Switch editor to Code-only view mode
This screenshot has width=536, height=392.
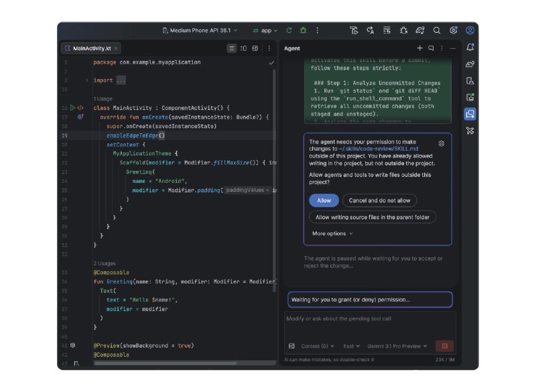pyautogui.click(x=231, y=48)
